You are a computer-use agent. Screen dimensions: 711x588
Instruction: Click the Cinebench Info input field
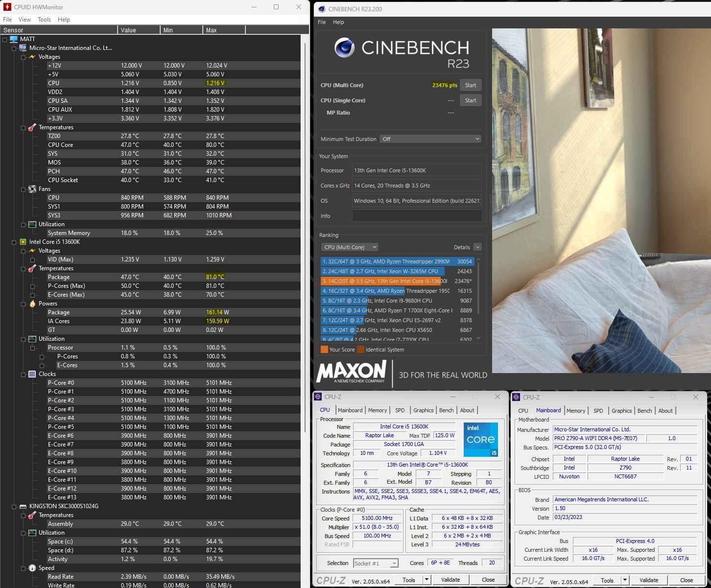(417, 216)
